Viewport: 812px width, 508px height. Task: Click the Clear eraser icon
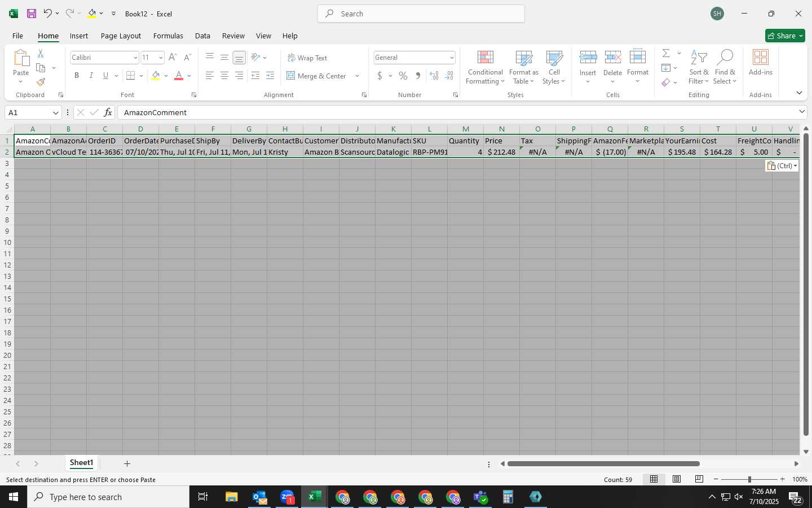click(666, 82)
